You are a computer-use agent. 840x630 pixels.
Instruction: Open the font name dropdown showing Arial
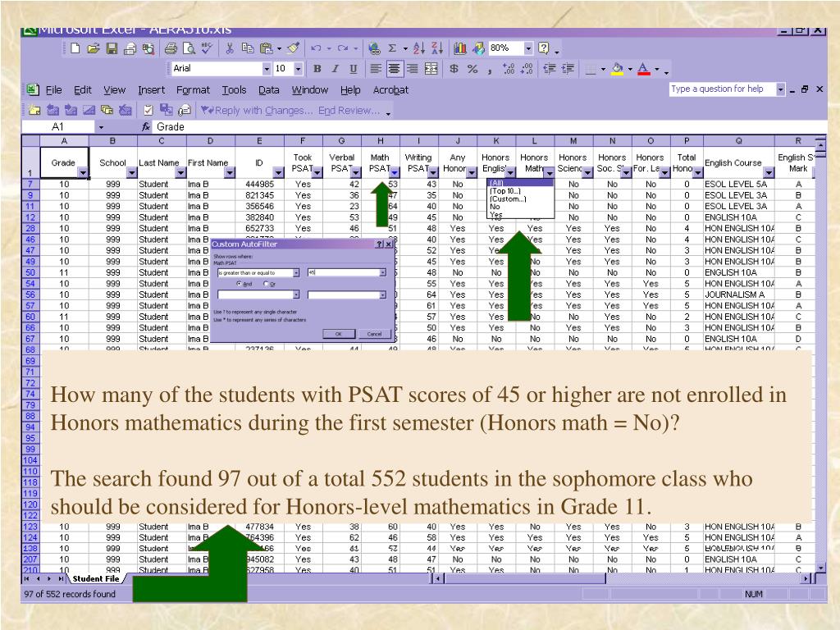267,69
